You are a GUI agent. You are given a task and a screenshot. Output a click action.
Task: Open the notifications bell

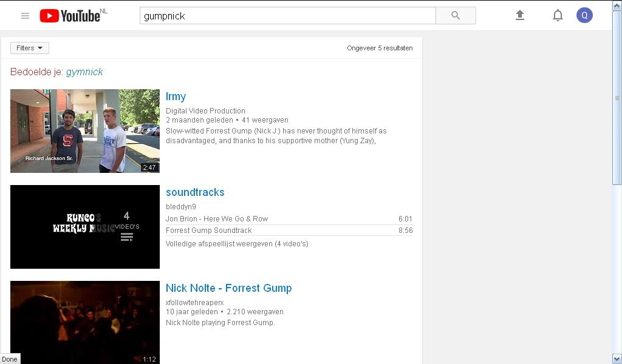pyautogui.click(x=558, y=15)
